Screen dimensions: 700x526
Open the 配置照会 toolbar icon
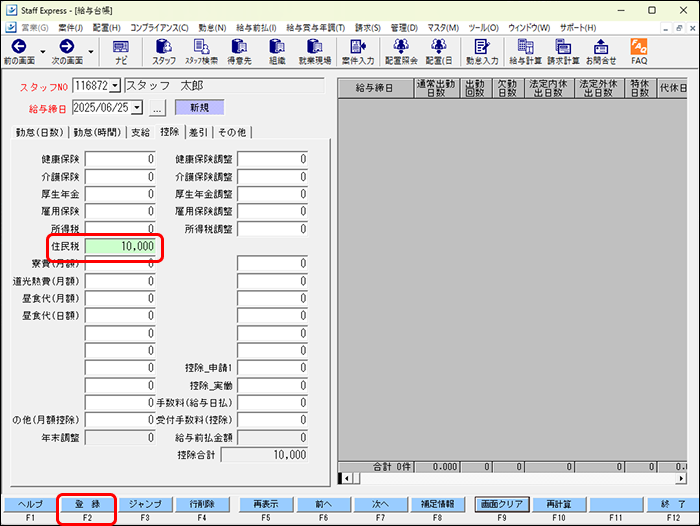[x=401, y=52]
